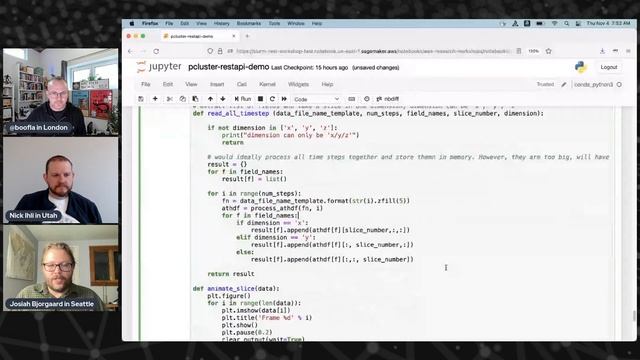Restart kernel and run all cells icon
This screenshot has height=360, width=640.
(284, 99)
